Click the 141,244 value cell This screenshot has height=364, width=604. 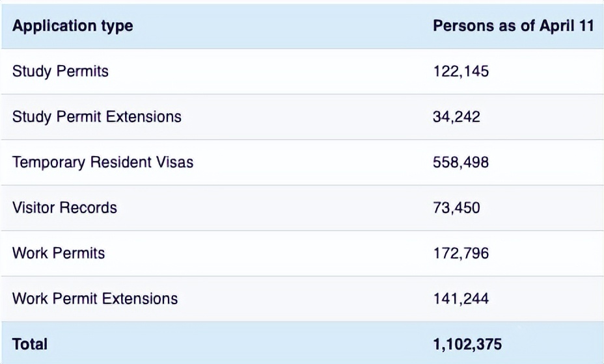click(x=461, y=298)
